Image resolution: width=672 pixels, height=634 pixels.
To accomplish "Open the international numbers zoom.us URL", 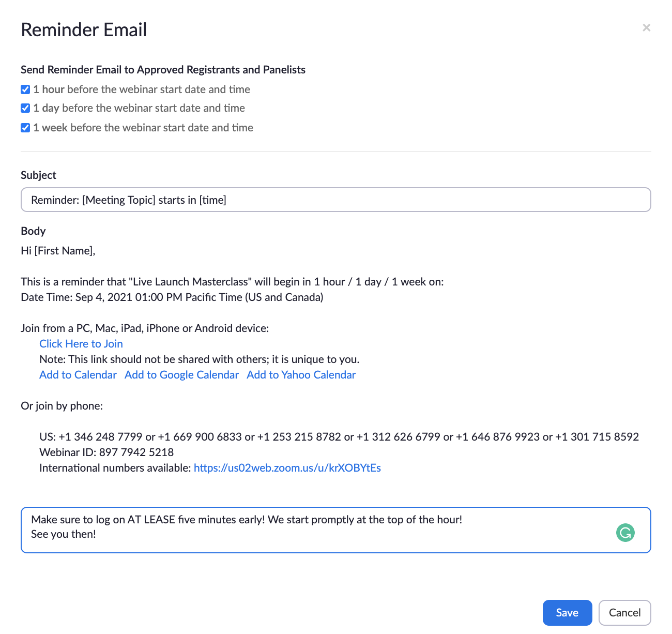I will (287, 468).
